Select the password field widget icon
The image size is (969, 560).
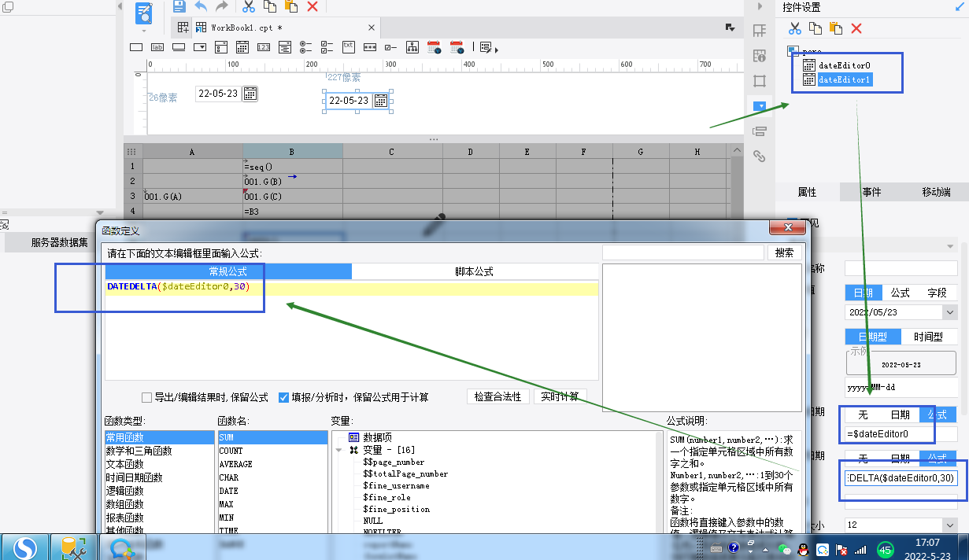370,47
